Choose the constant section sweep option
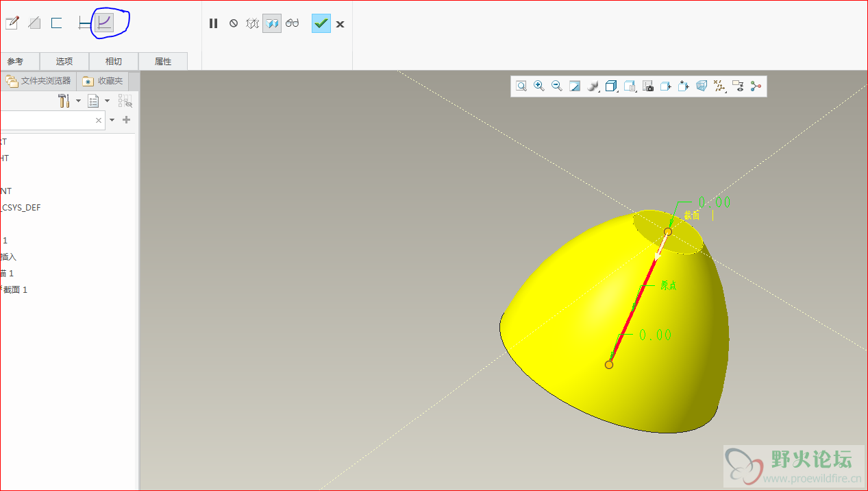This screenshot has width=868, height=491. pos(84,23)
